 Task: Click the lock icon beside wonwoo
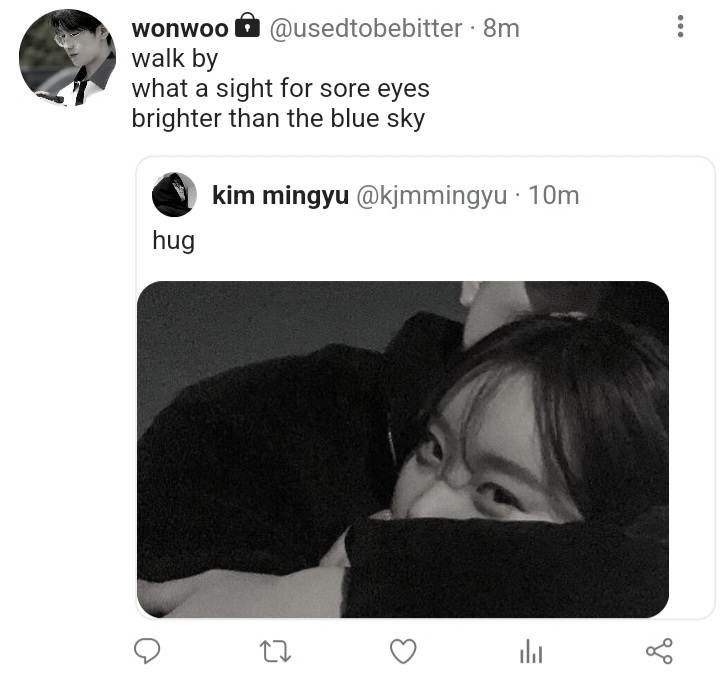click(248, 25)
